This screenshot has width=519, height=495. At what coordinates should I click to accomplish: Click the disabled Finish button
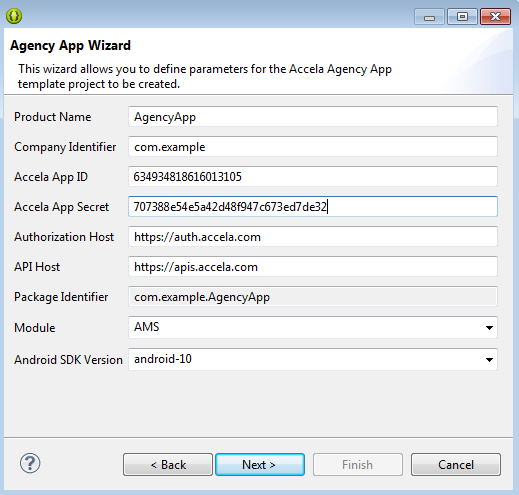pos(358,464)
